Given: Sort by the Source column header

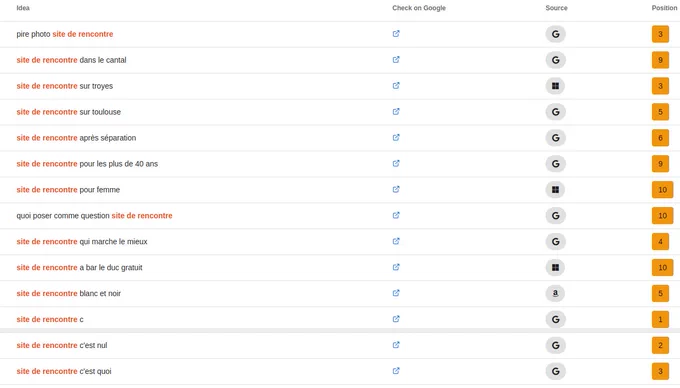Looking at the screenshot, I should (x=556, y=8).
